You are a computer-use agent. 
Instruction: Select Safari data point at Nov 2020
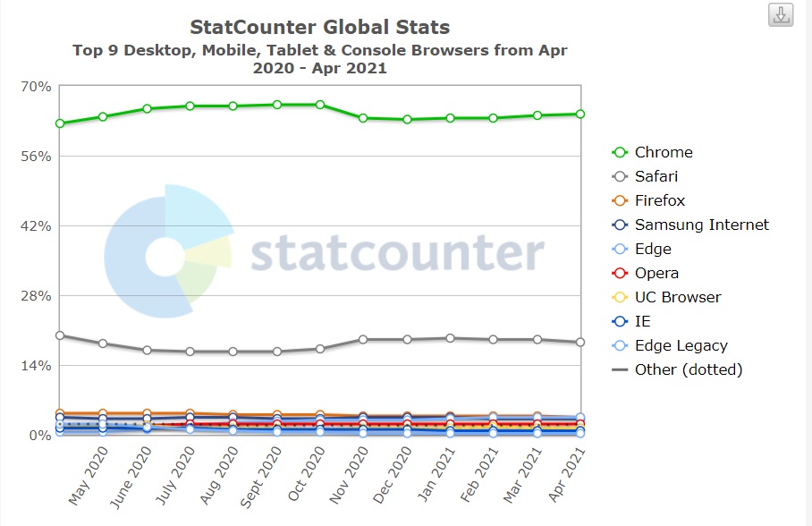click(363, 340)
